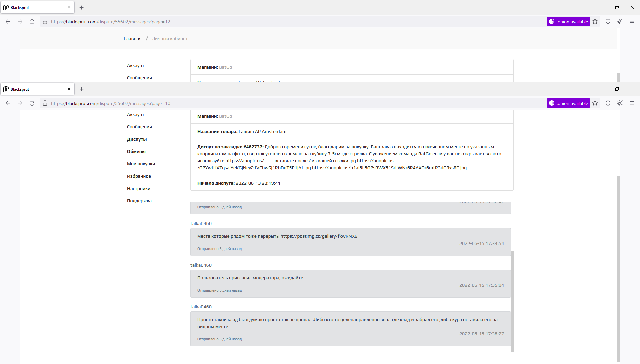Open Мои покупки sidebar item
Viewport: 640px width, 364px height.
[x=141, y=164]
